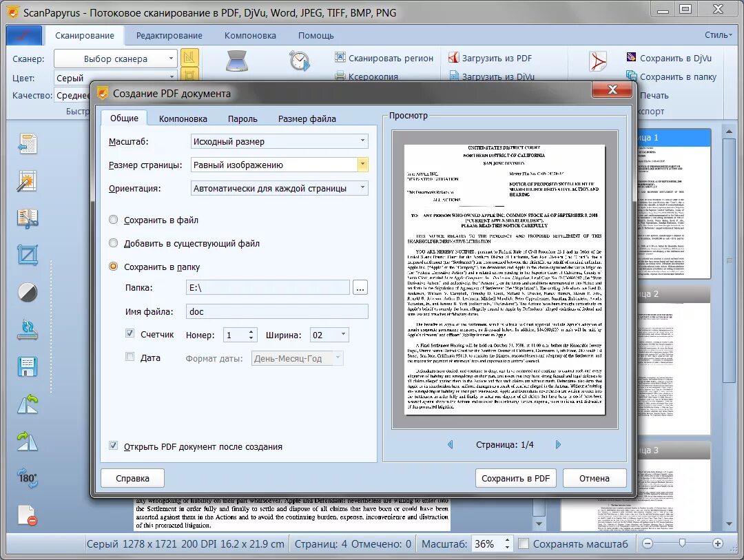Click the timer clock scan icon
Screen dimensions: 744x560
point(300,61)
